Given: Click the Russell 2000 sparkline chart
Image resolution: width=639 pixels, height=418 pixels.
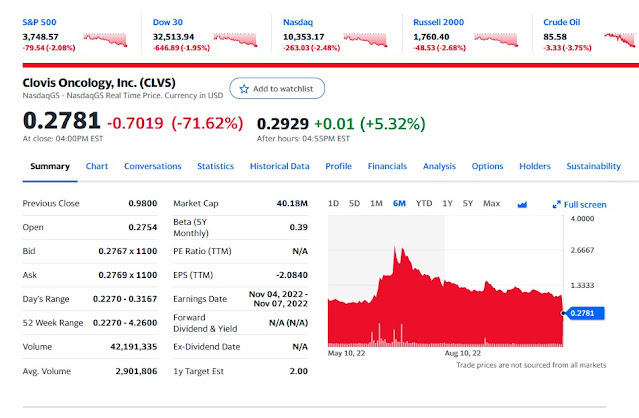Looking at the screenshot, I should point(496,40).
